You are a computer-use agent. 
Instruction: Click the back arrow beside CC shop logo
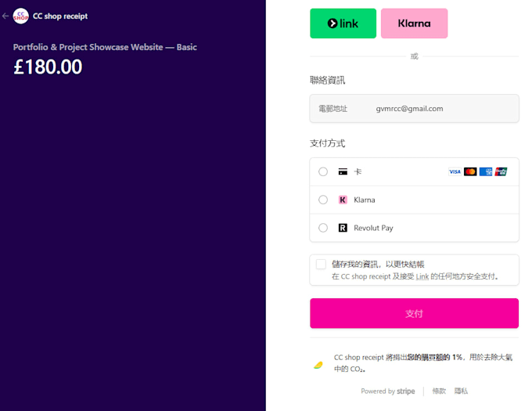click(5, 16)
